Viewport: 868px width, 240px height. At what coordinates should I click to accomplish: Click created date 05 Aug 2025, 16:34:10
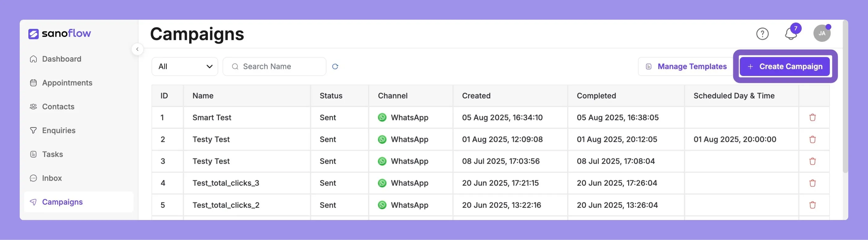click(502, 118)
